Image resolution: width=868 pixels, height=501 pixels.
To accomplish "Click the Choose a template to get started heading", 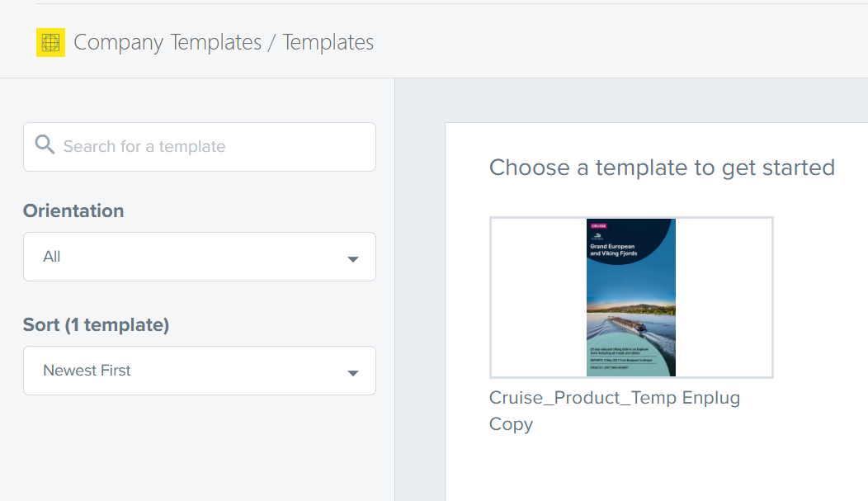I will click(x=662, y=168).
